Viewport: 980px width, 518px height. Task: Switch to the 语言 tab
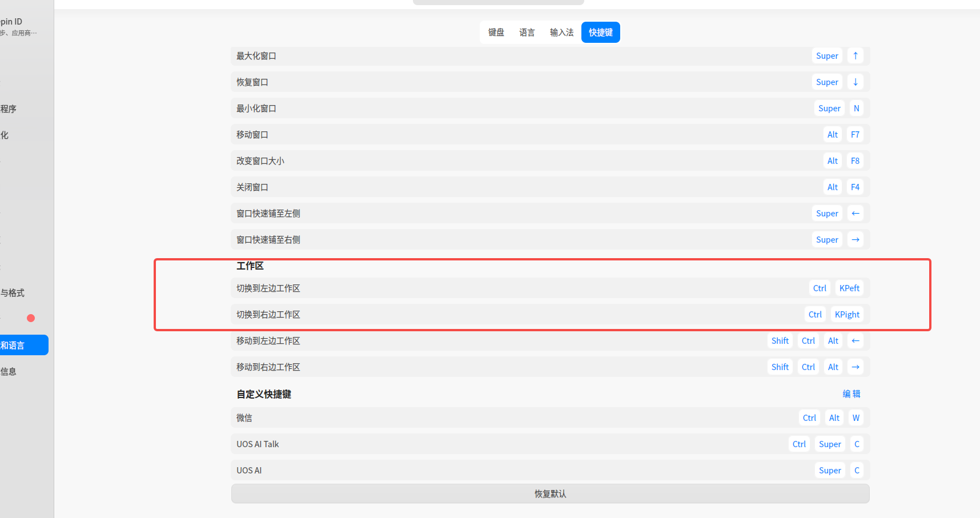pyautogui.click(x=527, y=33)
